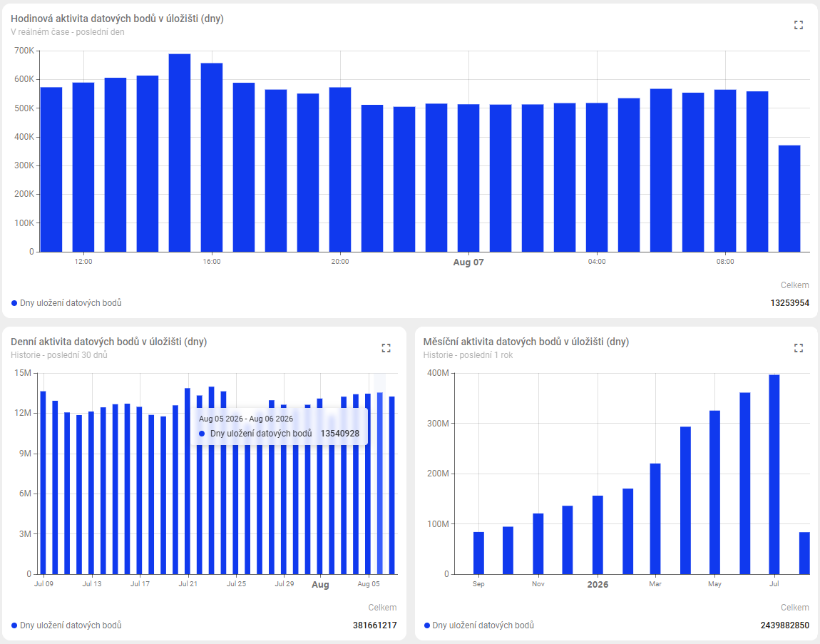Expand monthly activity chart to fullscreen
The width and height of the screenshot is (820, 644).
[x=798, y=348]
